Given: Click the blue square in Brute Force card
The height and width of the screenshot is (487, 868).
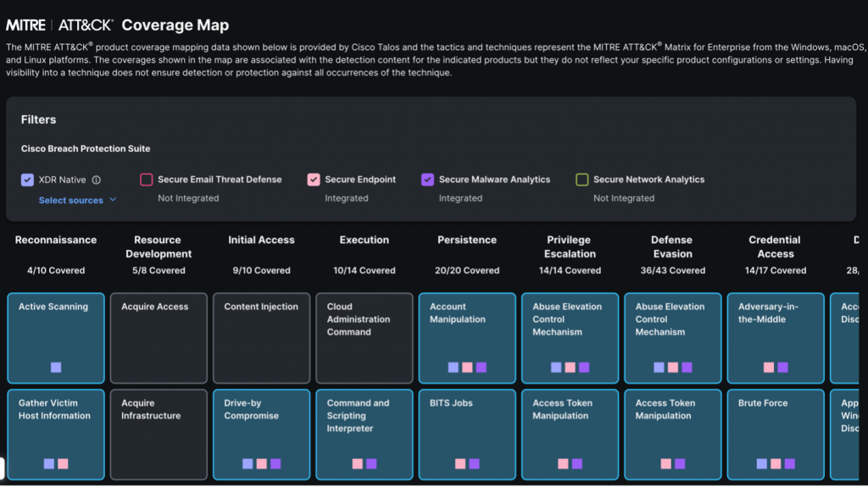Looking at the screenshot, I should click(761, 464).
